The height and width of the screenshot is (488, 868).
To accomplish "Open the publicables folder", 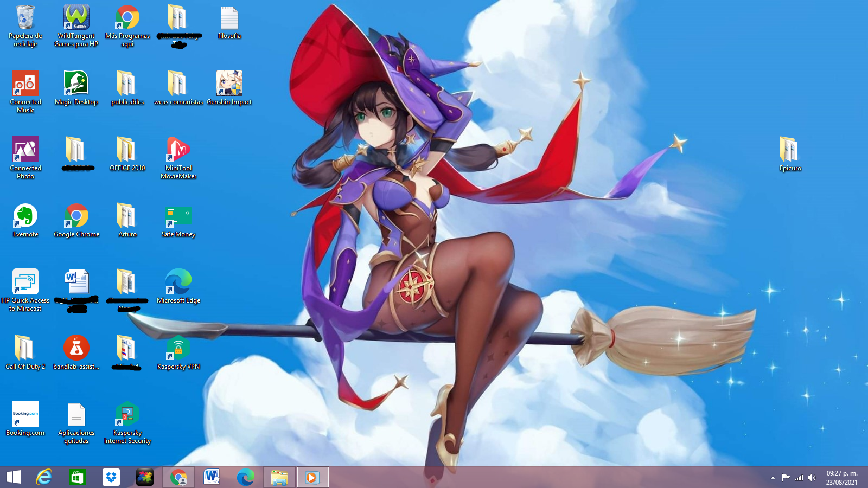I will (127, 88).
